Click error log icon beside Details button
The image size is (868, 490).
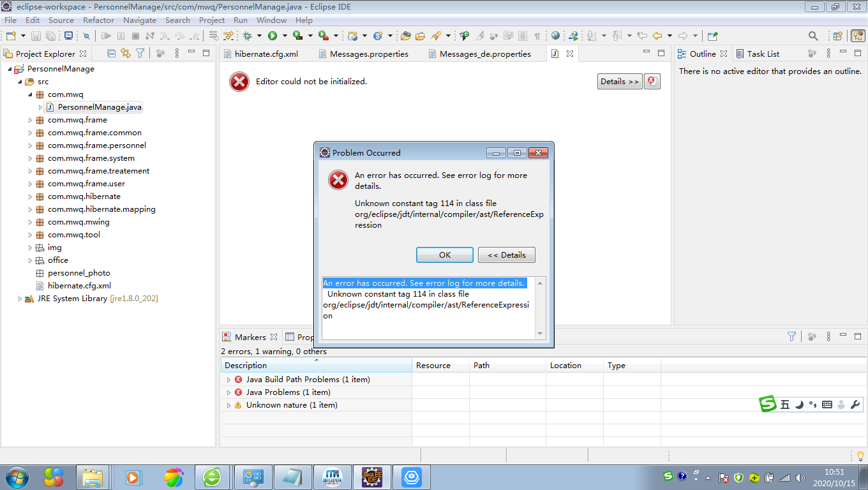[x=652, y=81]
